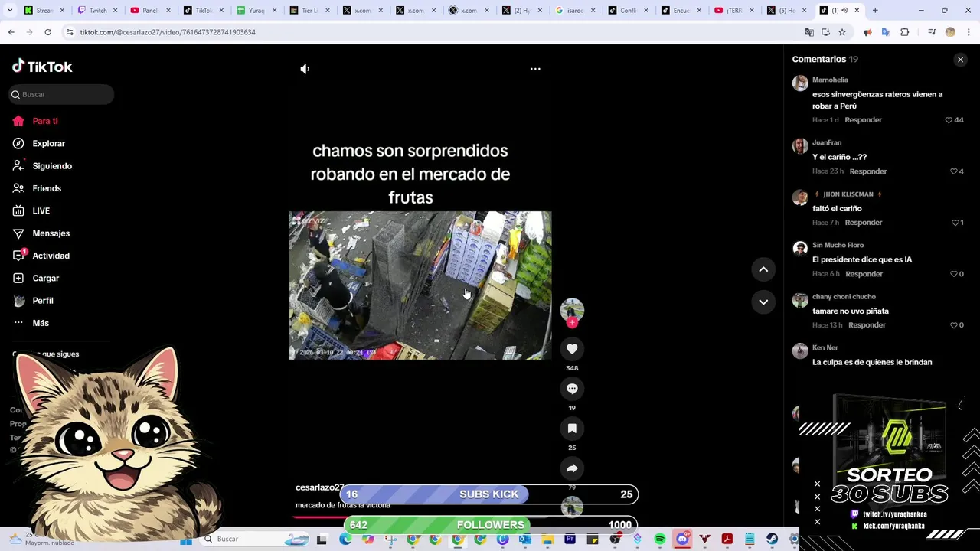Expand the Más menu in sidebar

point(41,323)
